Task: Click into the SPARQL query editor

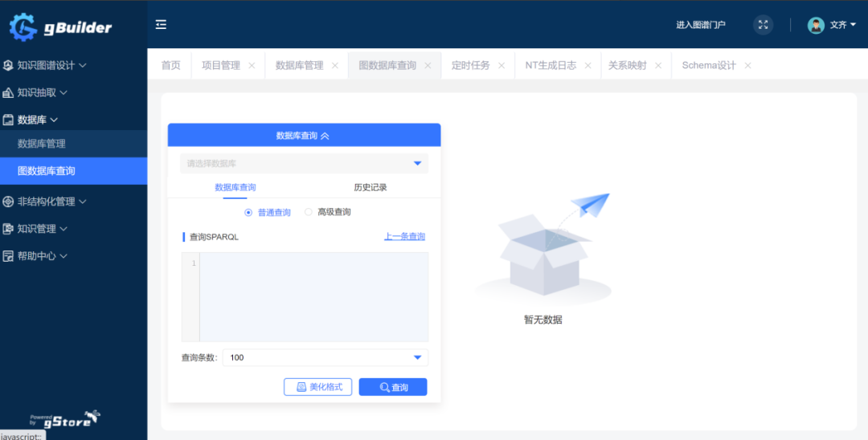Action: [x=314, y=297]
